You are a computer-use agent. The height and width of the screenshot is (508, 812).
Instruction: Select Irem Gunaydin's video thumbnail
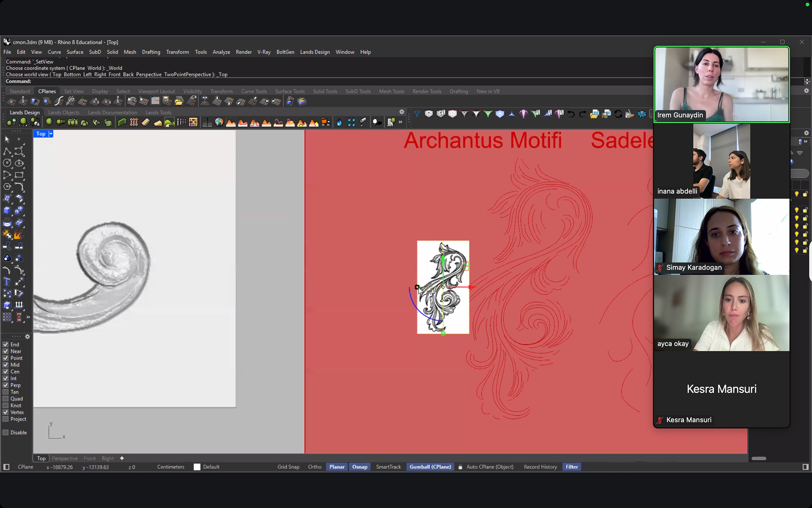[x=721, y=84]
